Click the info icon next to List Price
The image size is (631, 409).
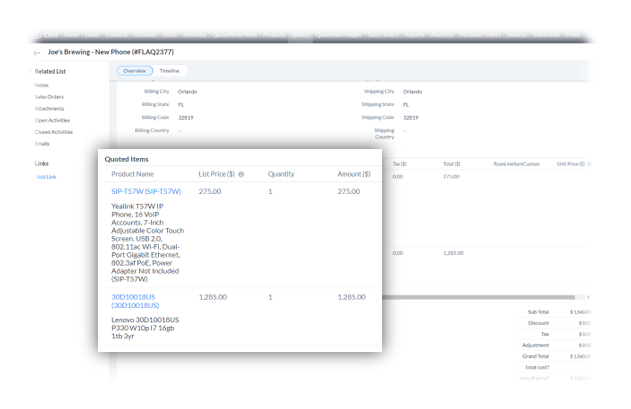[x=241, y=174]
